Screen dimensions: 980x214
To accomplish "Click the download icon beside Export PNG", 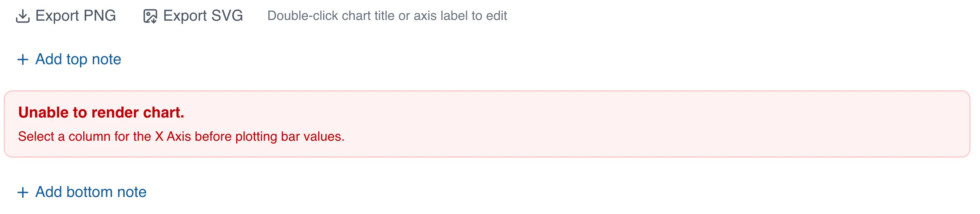I will click(24, 16).
